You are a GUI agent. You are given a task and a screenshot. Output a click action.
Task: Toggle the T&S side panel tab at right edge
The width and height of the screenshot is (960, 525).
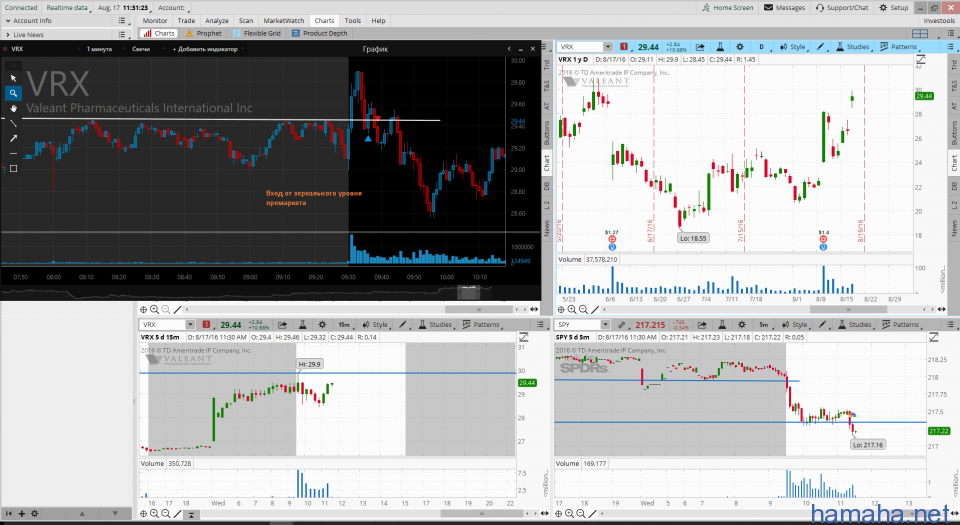(x=954, y=86)
